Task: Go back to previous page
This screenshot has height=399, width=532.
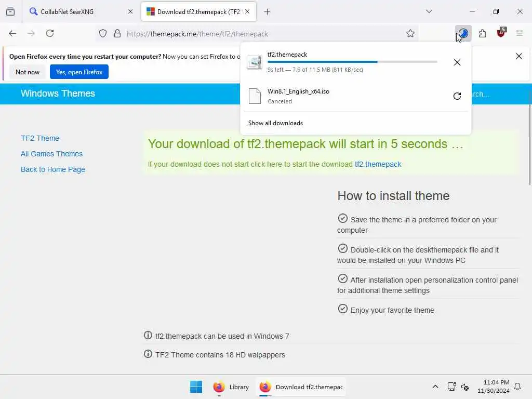Action: click(x=12, y=33)
